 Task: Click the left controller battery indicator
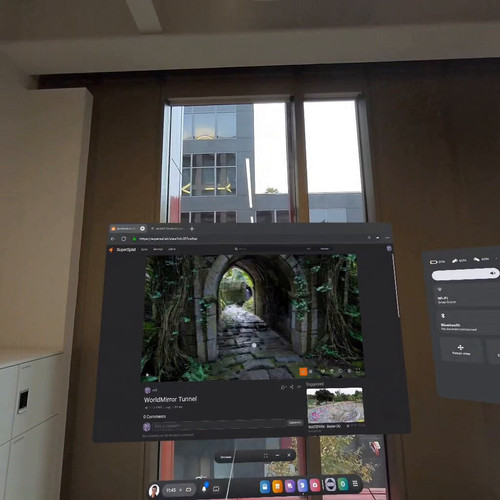point(459,261)
